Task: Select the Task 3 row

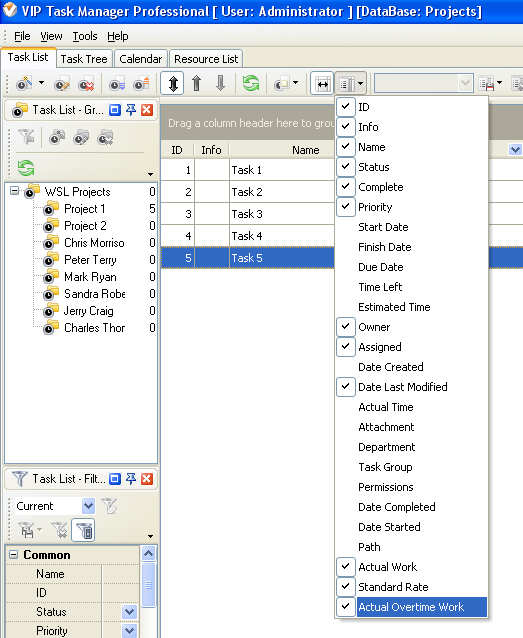Action: pyautogui.click(x=247, y=214)
